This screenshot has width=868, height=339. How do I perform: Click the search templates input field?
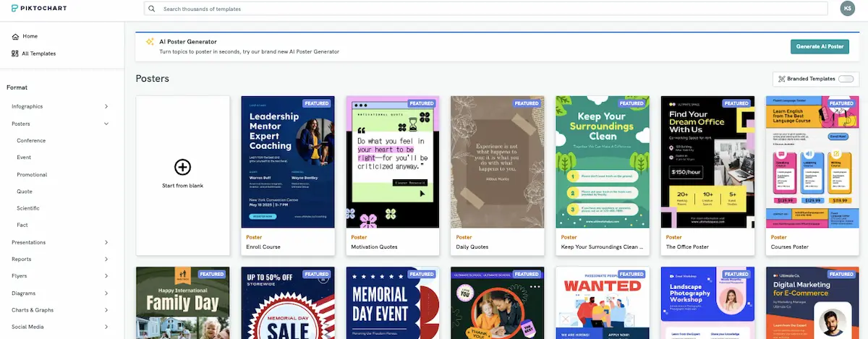tap(492, 9)
